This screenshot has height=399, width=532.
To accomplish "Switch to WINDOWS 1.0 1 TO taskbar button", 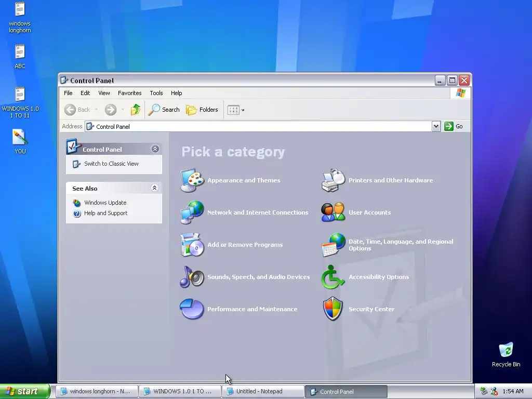I will click(x=180, y=391).
